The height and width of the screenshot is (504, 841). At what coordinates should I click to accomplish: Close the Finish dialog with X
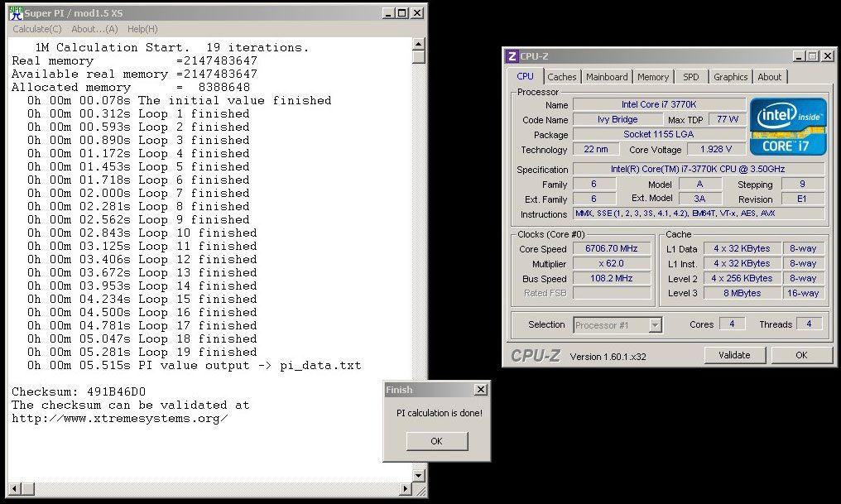tap(481, 389)
